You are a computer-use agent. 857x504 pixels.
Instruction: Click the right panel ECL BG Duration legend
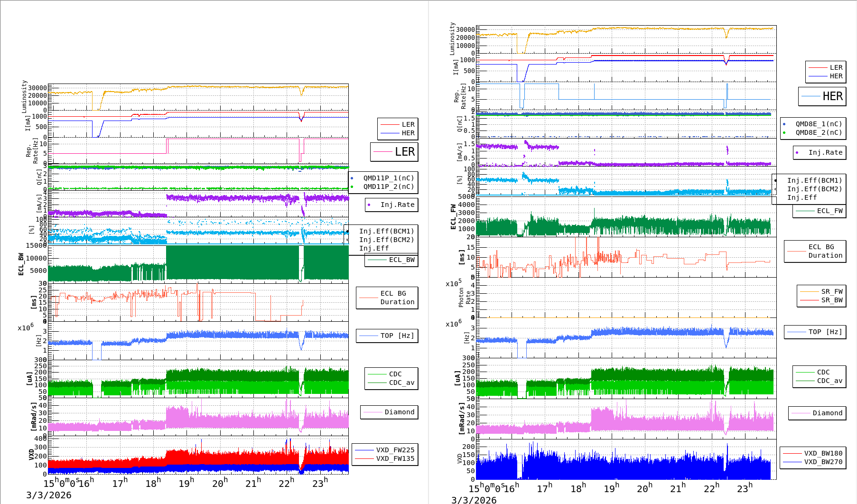tap(815, 251)
